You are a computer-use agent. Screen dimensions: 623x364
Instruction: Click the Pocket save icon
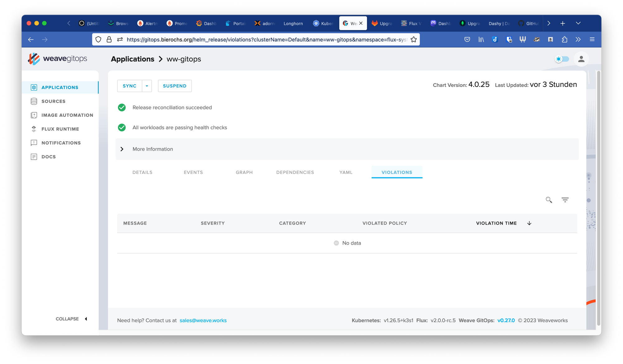click(x=467, y=40)
